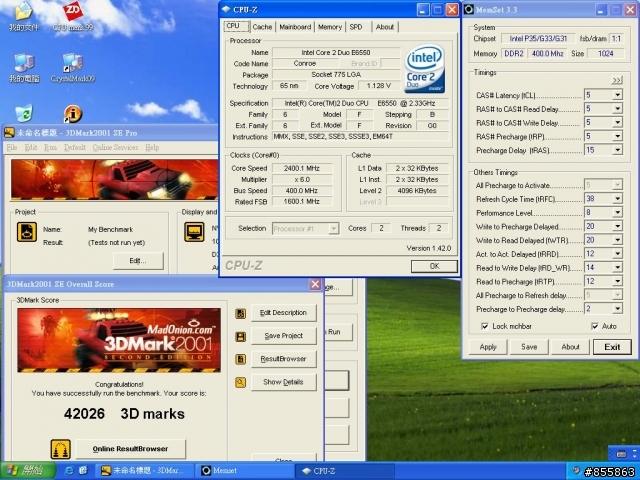Click the Apply button in MemSet
Viewport: 640px width, 480px height.
coord(488,347)
